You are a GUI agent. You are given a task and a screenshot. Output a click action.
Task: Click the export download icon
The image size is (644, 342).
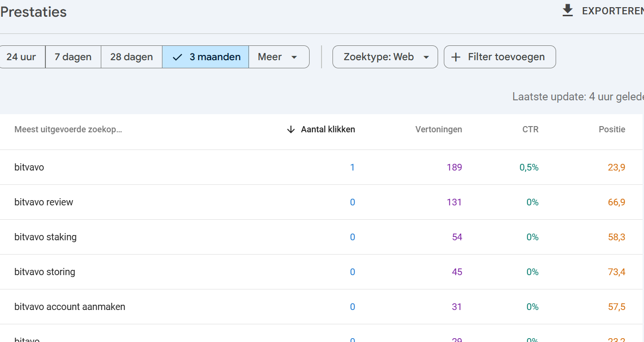tap(568, 11)
